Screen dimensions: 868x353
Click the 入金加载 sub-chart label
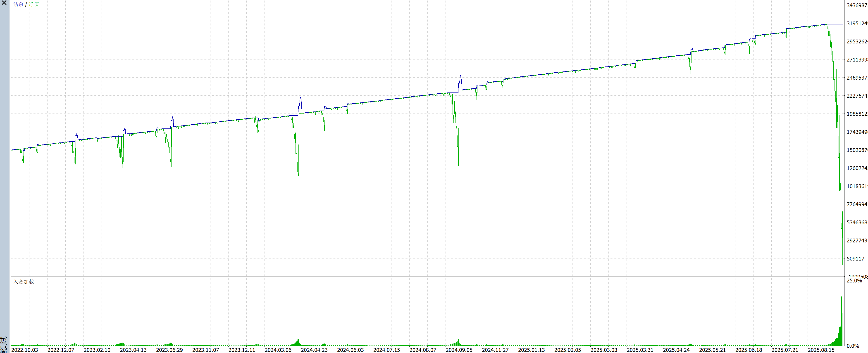24,282
